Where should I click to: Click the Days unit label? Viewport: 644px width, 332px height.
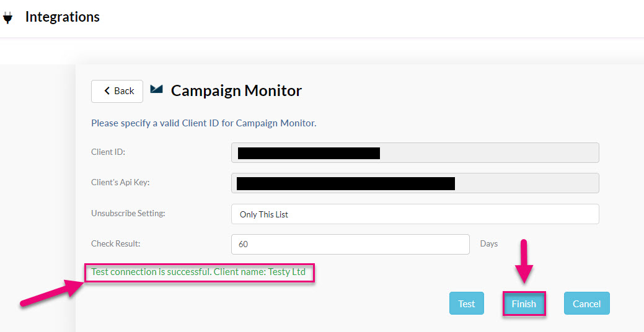click(489, 244)
